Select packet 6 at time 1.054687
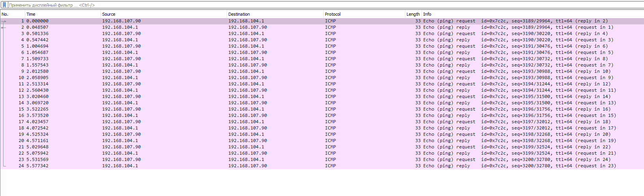The image size is (644, 196). tap(322, 53)
